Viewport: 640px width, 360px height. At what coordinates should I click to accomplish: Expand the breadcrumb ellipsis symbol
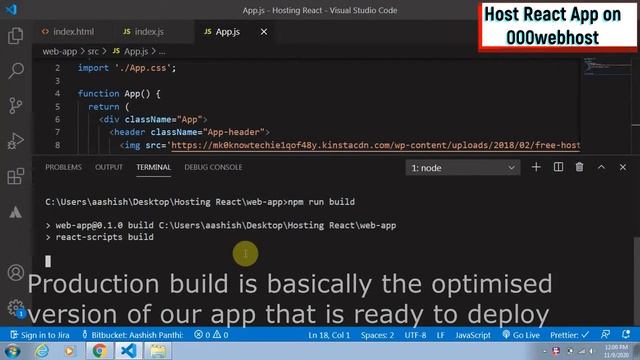point(162,51)
